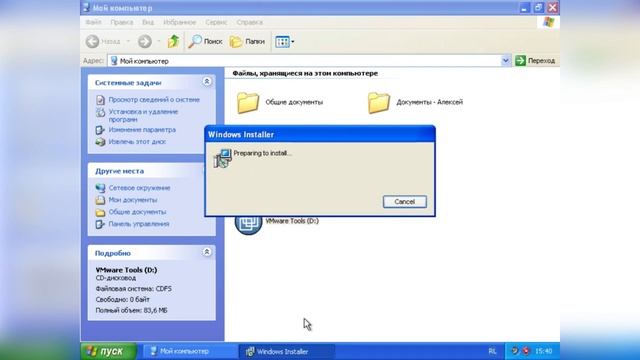640x360 pixels.
Task: Open Просмотр сведений о системе
Action: pyautogui.click(x=154, y=100)
